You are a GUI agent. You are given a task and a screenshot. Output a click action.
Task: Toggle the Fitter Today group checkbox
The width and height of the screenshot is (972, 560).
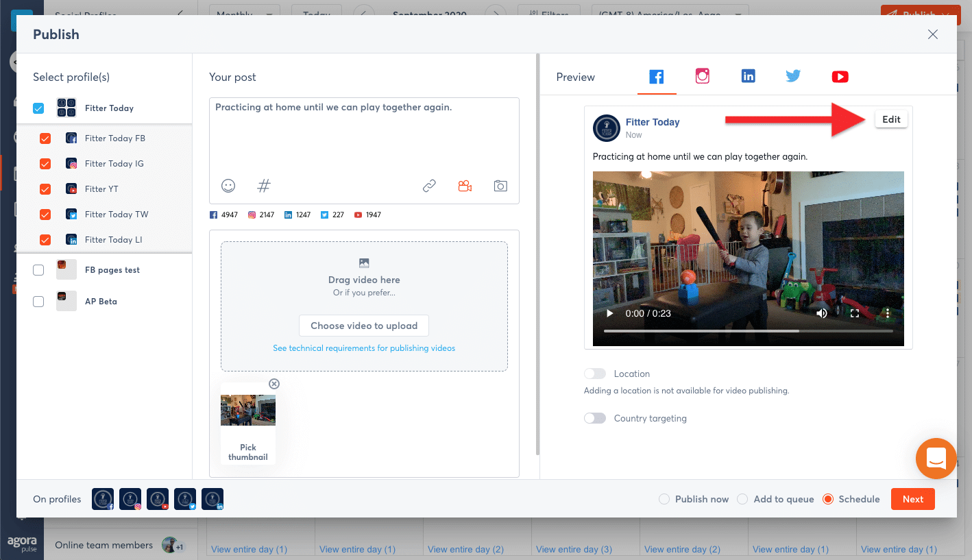(38, 108)
